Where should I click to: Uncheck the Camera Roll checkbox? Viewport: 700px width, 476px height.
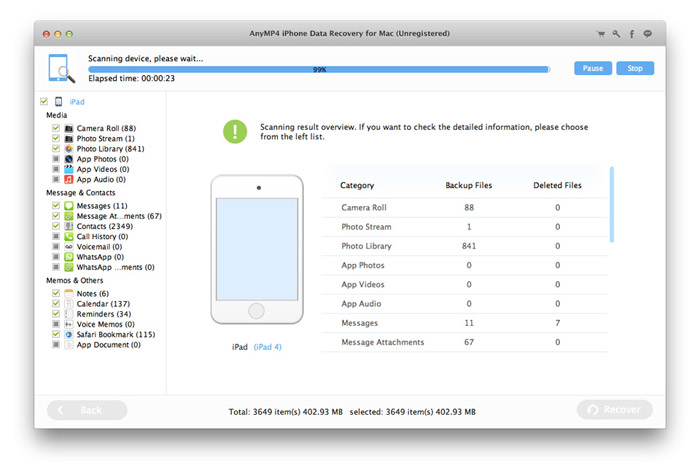[55, 128]
